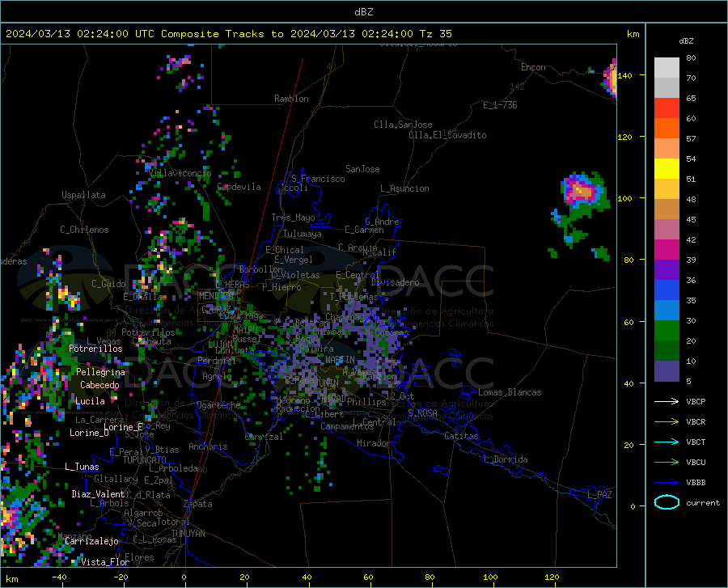This screenshot has height=588, width=728.
Task: Click the 'dBZ' label above color scale
Action: [686, 40]
